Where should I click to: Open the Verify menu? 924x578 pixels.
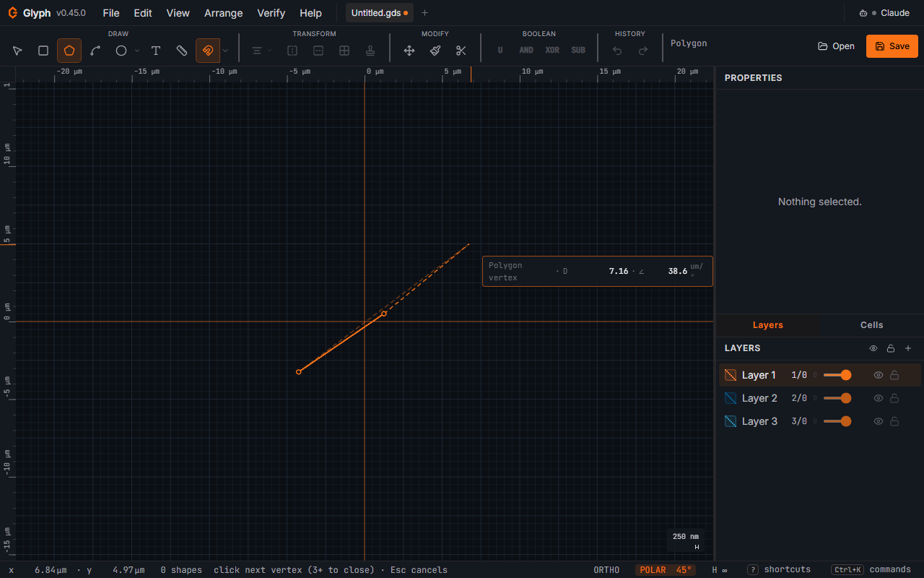tap(271, 13)
